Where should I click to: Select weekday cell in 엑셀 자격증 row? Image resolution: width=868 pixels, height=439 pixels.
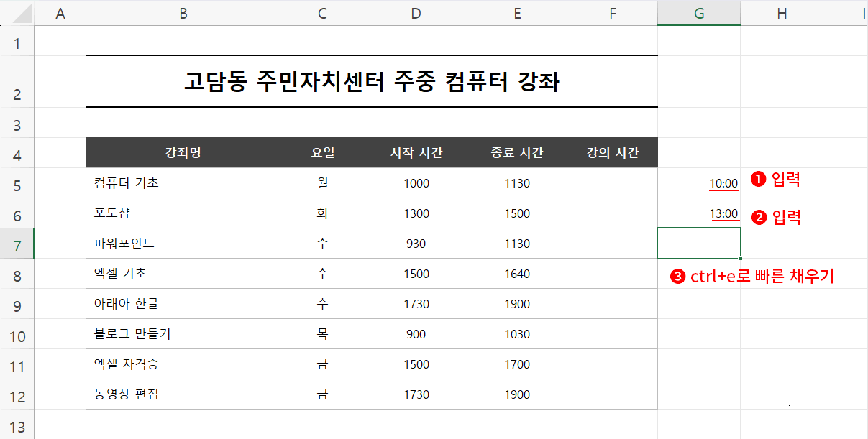click(x=322, y=364)
